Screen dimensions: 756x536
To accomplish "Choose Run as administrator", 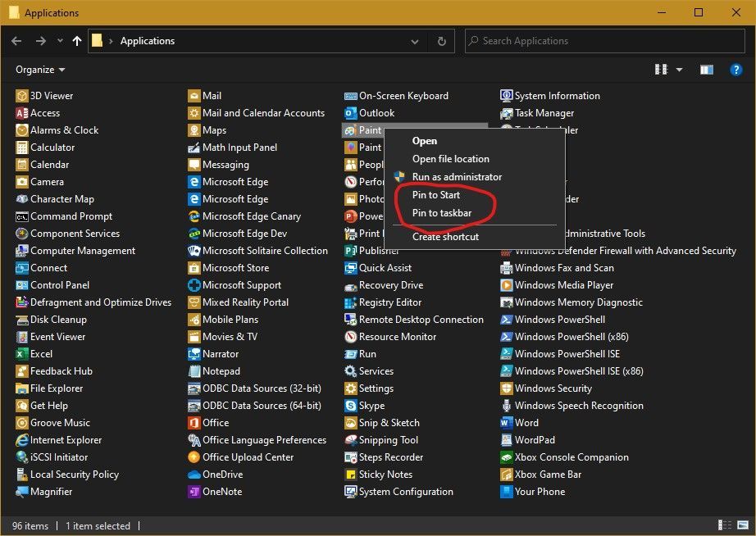I will pyautogui.click(x=457, y=177).
